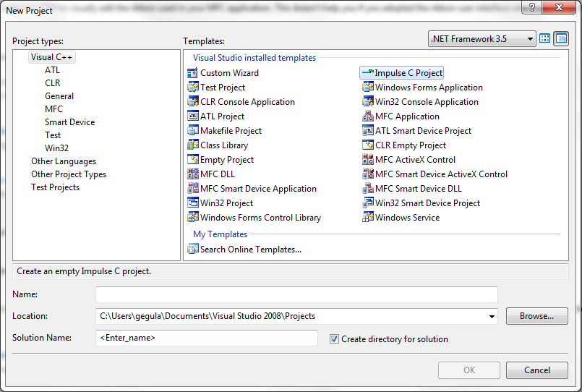This screenshot has width=582, height=392.
Task: Switch templates to large icons view
Action: point(544,38)
